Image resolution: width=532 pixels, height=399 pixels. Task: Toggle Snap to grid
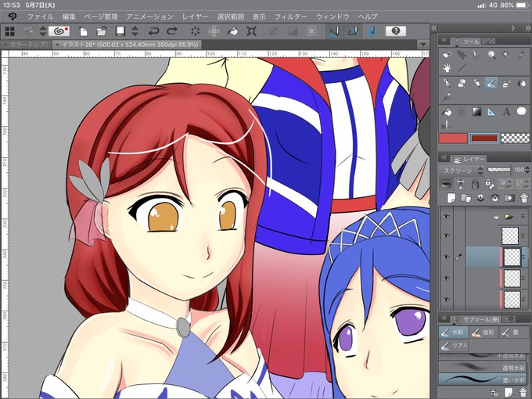[372, 31]
